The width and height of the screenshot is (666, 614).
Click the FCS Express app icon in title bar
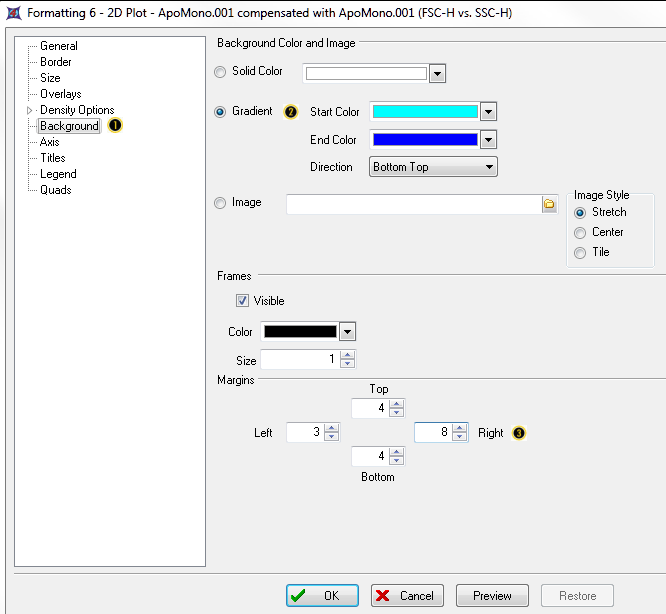(13, 13)
